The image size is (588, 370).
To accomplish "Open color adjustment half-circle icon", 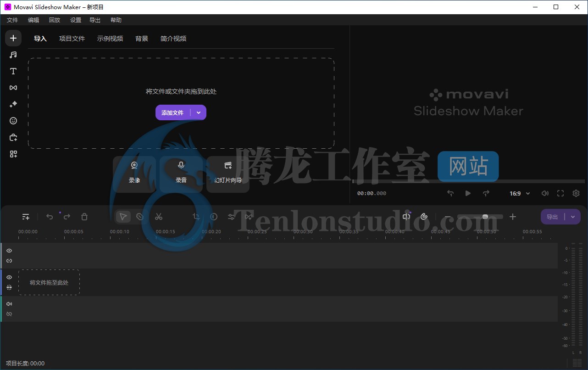I will [x=214, y=217].
